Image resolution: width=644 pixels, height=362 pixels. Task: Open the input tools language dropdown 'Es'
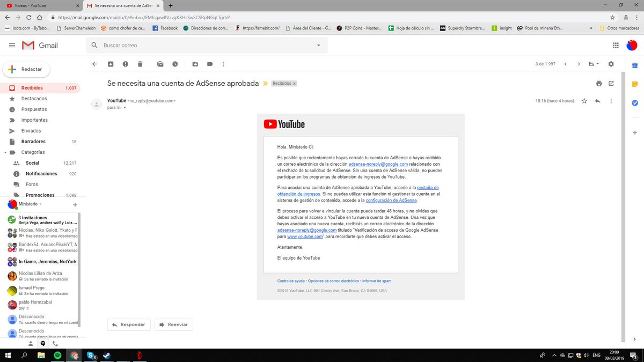click(594, 64)
